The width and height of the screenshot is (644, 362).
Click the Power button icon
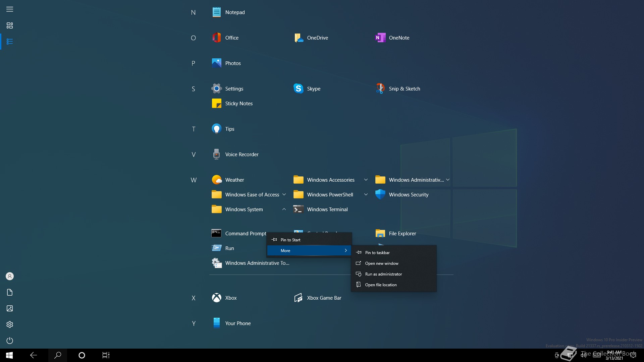click(10, 341)
